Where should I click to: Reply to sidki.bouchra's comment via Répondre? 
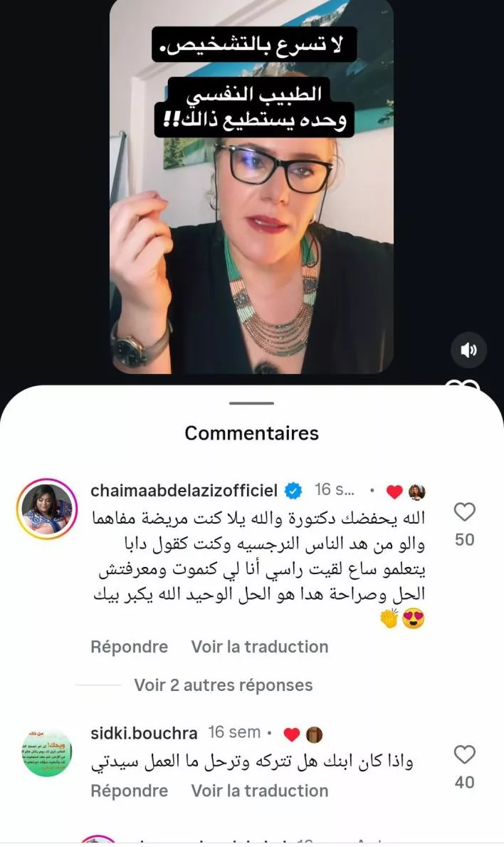tap(129, 791)
